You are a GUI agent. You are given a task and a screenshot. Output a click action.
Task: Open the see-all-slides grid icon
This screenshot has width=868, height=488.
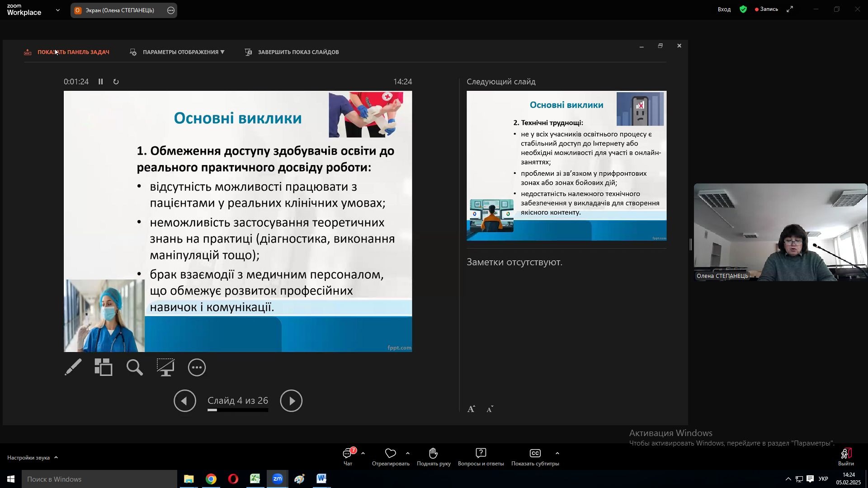104,367
